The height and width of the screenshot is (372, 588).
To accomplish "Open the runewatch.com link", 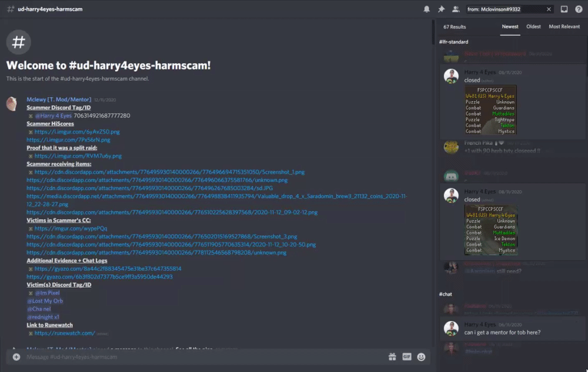I will coord(65,333).
